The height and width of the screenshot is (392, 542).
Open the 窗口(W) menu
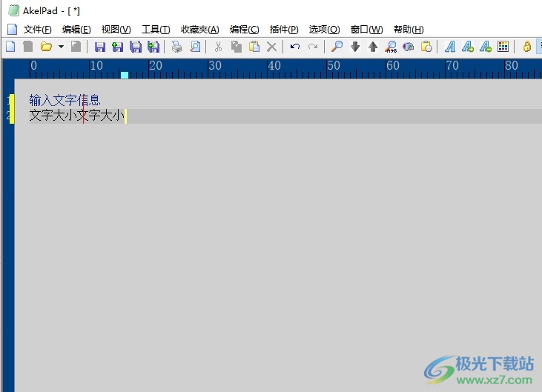[x=367, y=30]
